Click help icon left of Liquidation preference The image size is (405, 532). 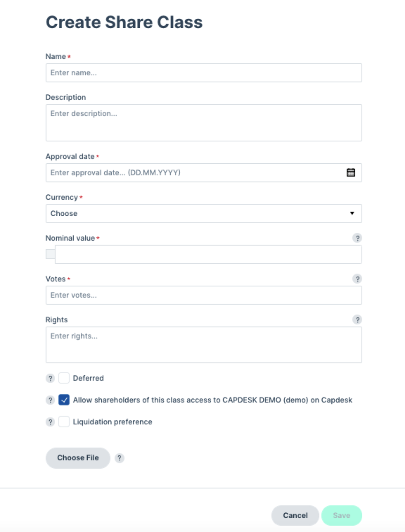50,422
